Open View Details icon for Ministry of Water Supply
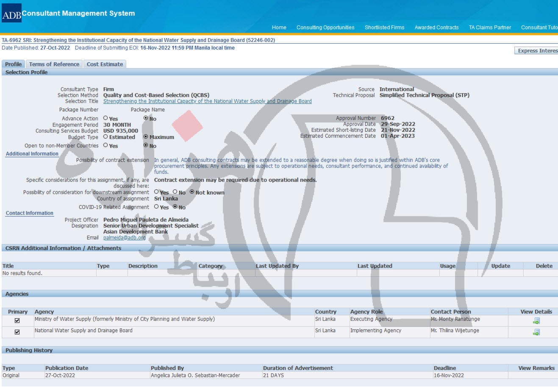 point(536,321)
